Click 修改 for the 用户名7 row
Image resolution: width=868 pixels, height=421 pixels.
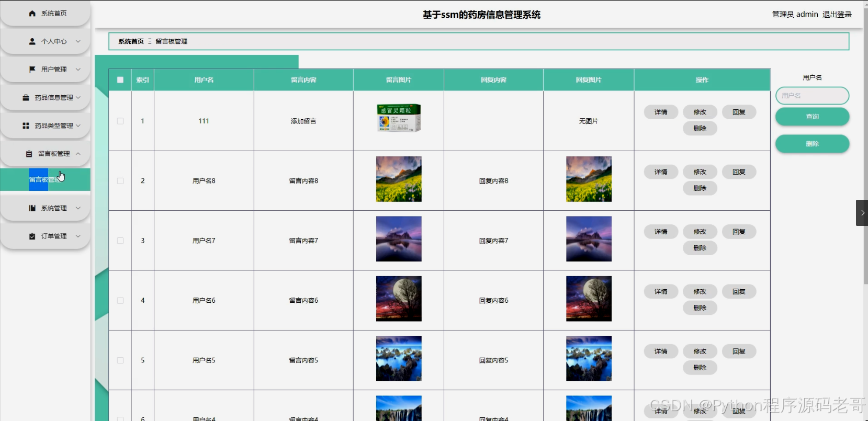click(700, 232)
